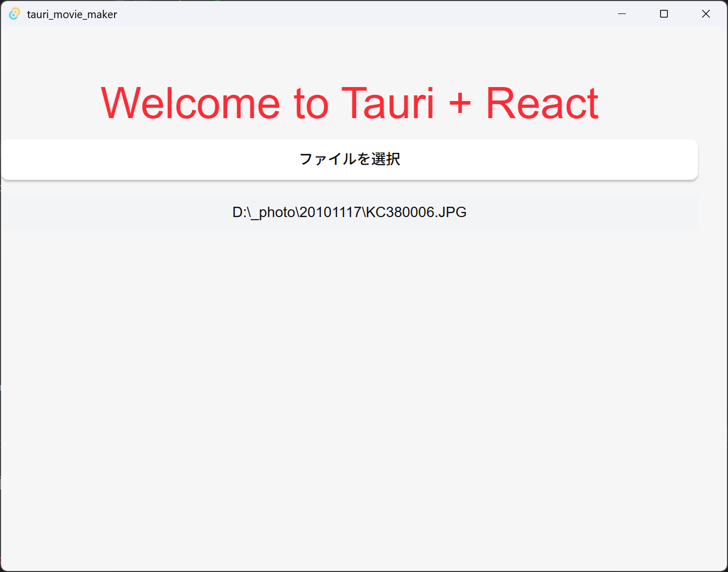Click the Tauri app icon in title bar
Screen dimensions: 728x572
pyautogui.click(x=15, y=14)
